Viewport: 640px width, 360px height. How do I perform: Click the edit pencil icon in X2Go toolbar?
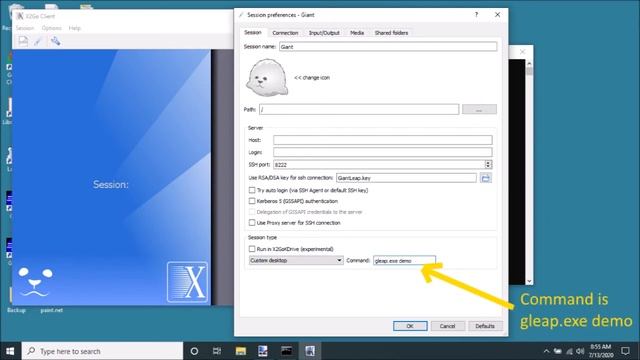[x=38, y=41]
